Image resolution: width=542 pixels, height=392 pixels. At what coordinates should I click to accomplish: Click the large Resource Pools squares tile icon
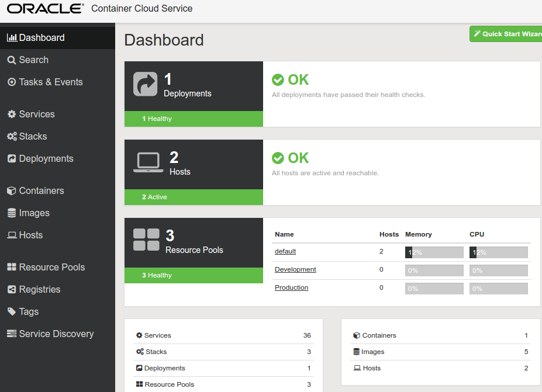[146, 240]
